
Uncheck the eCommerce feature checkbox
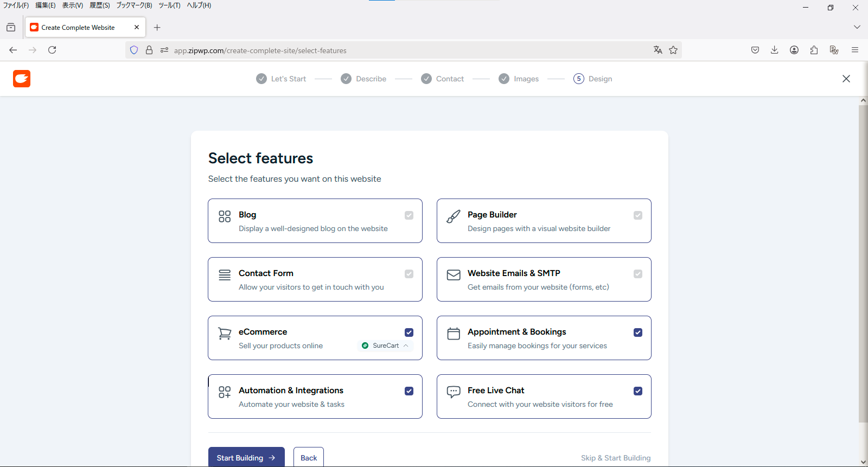pos(409,332)
